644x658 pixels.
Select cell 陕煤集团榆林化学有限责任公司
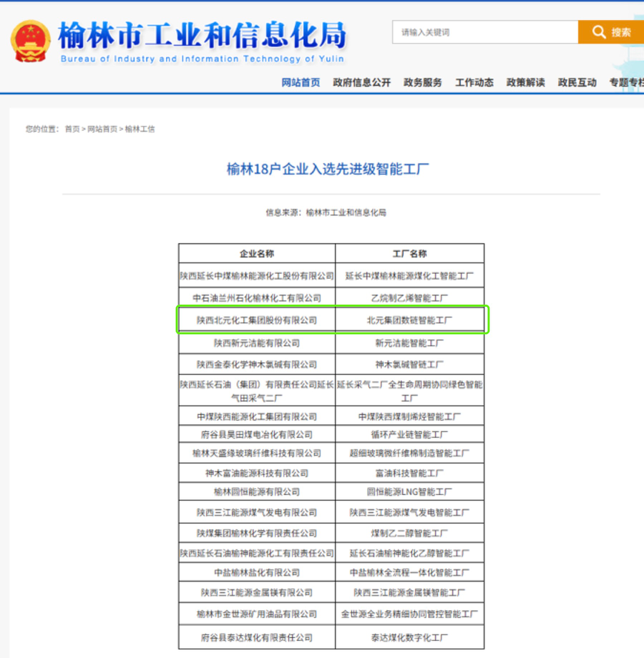pyautogui.click(x=257, y=533)
